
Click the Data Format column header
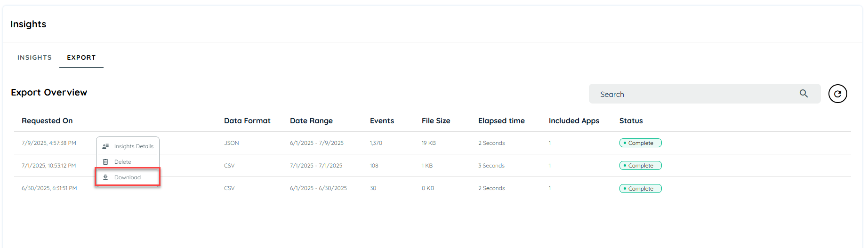click(x=247, y=120)
